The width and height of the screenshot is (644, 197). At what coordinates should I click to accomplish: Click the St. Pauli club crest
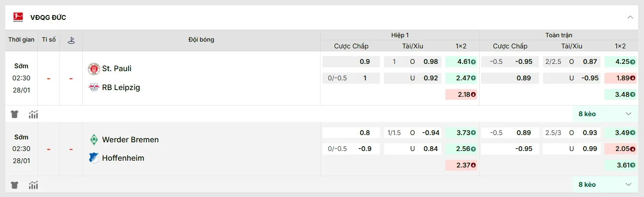coord(94,68)
